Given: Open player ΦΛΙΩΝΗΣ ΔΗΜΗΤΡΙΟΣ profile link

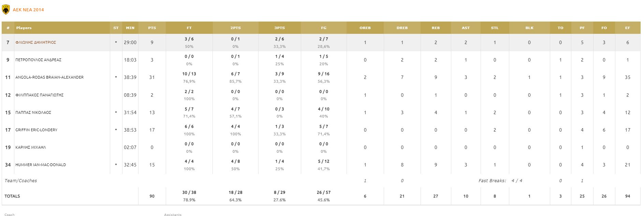Looking at the screenshot, I should pos(35,42).
